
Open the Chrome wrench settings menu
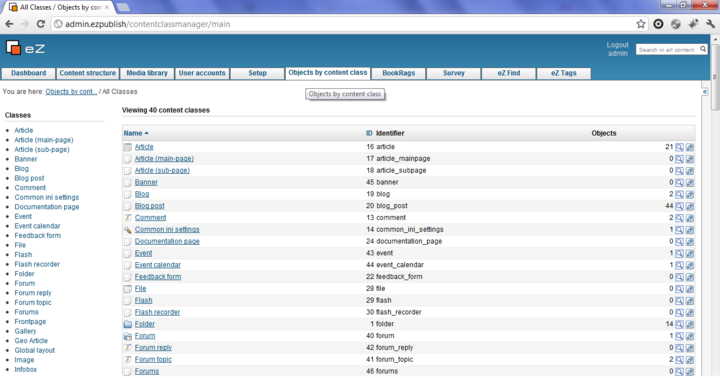710,24
